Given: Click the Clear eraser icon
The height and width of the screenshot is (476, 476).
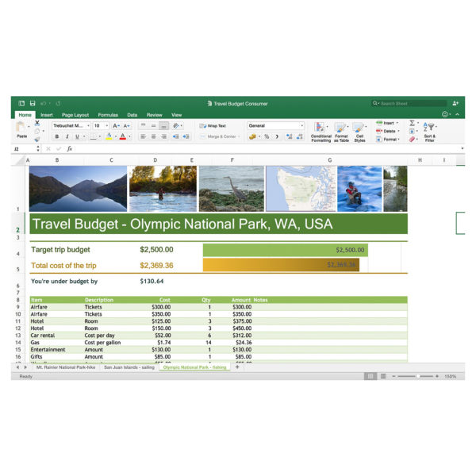Looking at the screenshot, I should tap(412, 140).
